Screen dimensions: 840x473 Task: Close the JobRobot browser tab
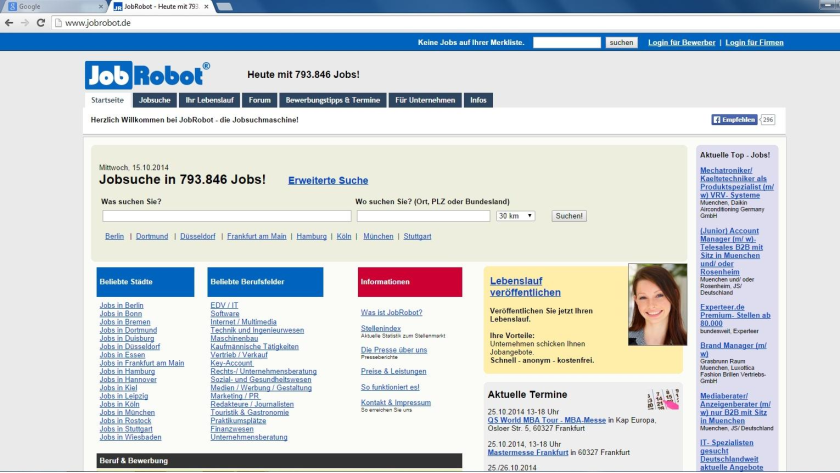click(206, 6)
